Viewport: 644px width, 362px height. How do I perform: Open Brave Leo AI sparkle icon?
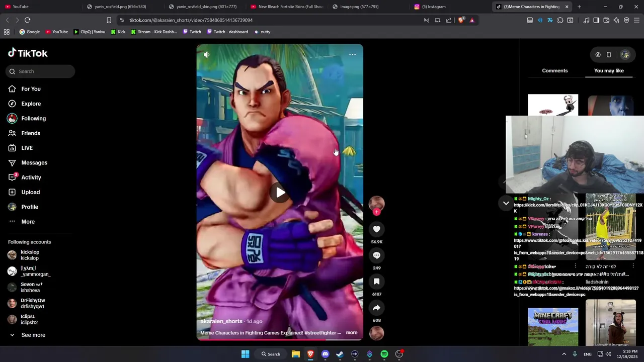[616, 20]
